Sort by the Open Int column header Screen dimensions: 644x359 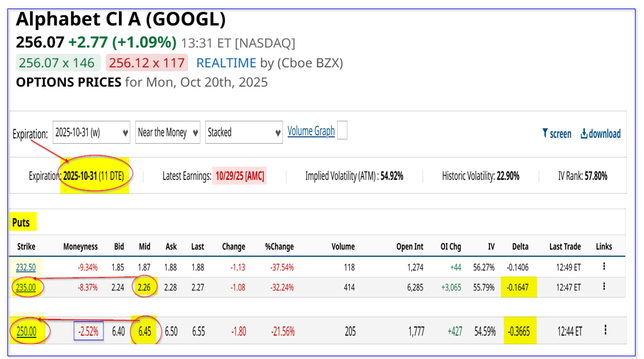pyautogui.click(x=410, y=246)
